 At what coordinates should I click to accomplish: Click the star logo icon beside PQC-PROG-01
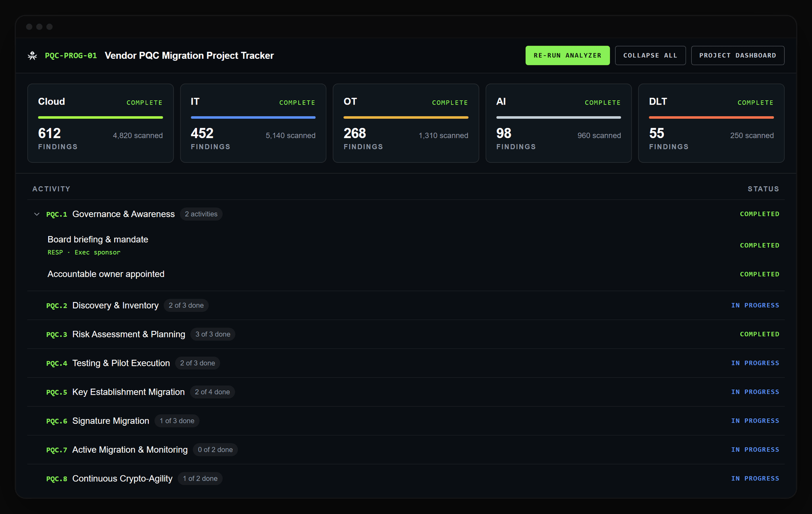(x=32, y=56)
